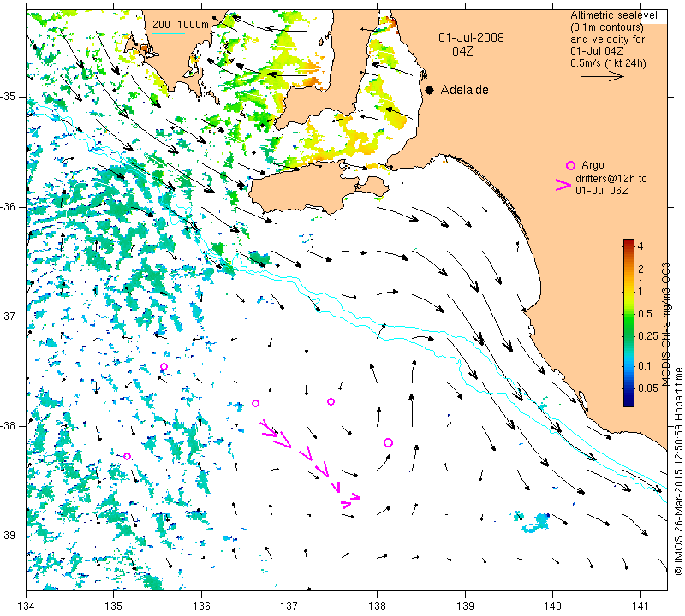Click the southeasternmost magenta drifter arrowhead pair
The height and width of the screenshot is (616, 685).
[x=350, y=500]
